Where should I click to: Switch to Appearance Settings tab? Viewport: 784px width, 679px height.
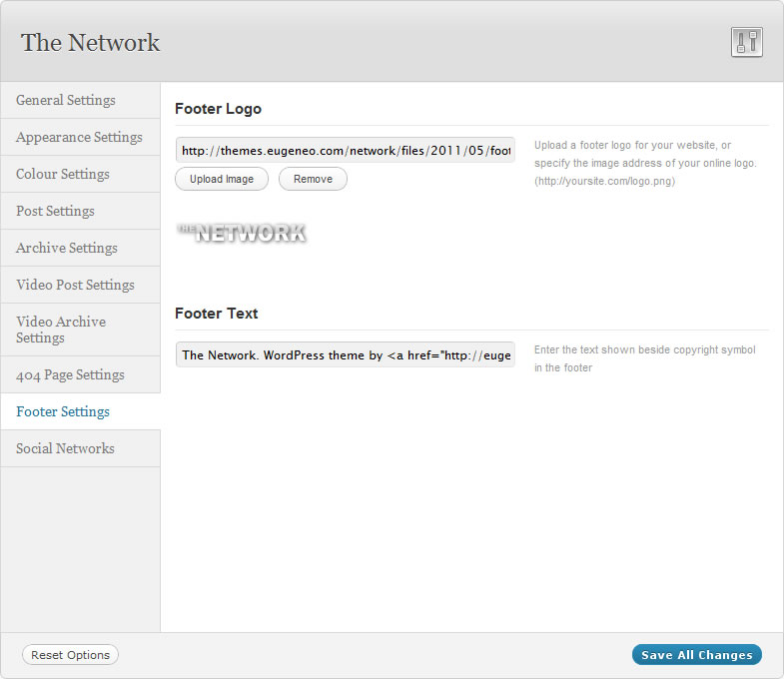(79, 137)
